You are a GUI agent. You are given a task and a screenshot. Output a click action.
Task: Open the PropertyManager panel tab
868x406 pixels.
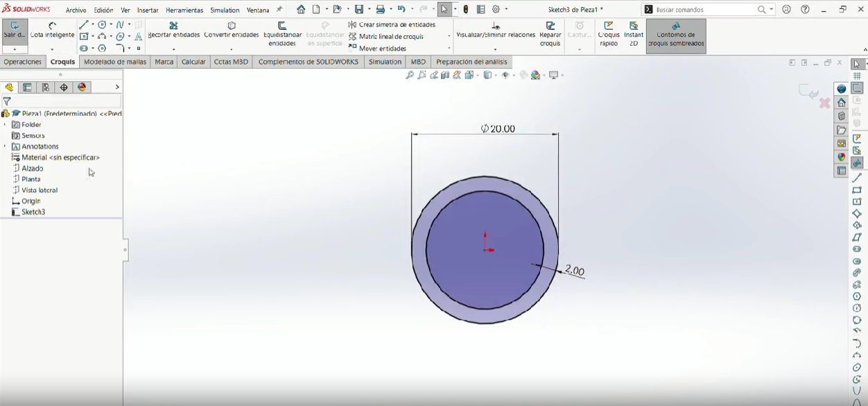pyautogui.click(x=27, y=87)
